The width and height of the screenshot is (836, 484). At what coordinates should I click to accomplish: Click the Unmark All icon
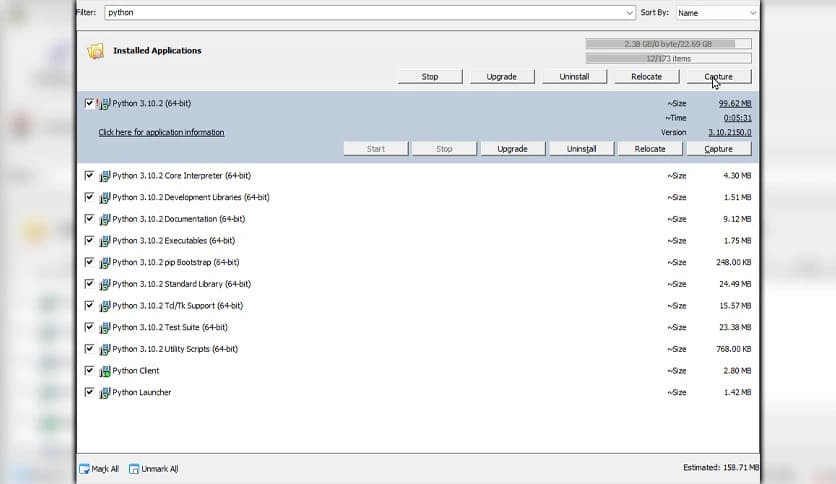[x=134, y=469]
